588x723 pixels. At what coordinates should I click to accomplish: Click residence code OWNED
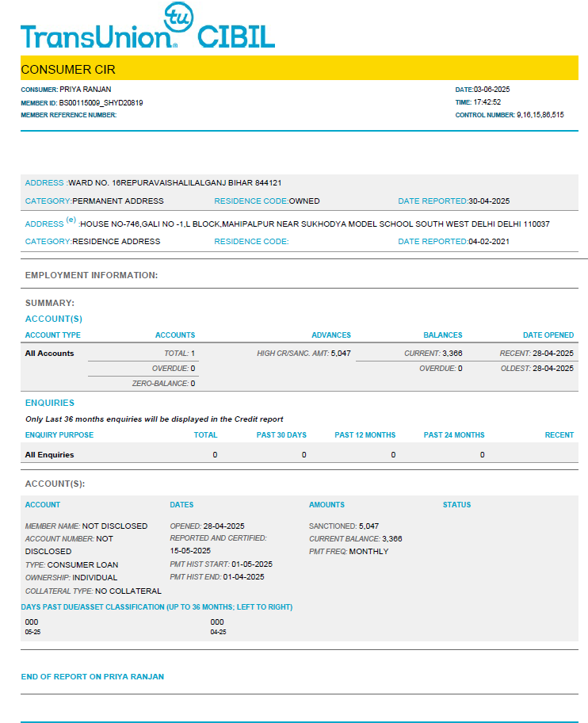click(304, 201)
